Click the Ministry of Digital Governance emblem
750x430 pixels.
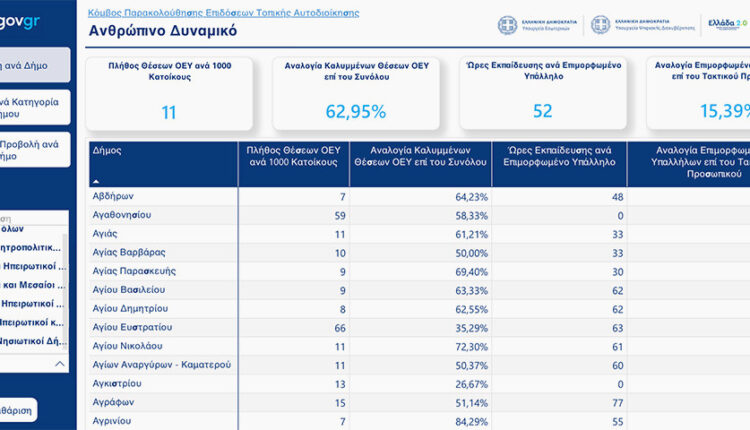click(x=600, y=25)
